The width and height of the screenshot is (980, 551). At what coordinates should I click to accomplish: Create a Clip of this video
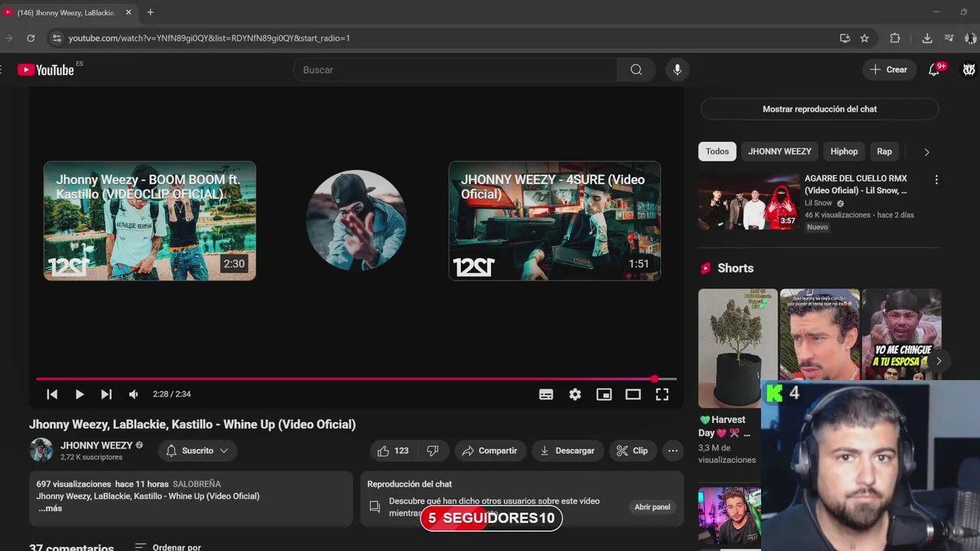(x=632, y=451)
